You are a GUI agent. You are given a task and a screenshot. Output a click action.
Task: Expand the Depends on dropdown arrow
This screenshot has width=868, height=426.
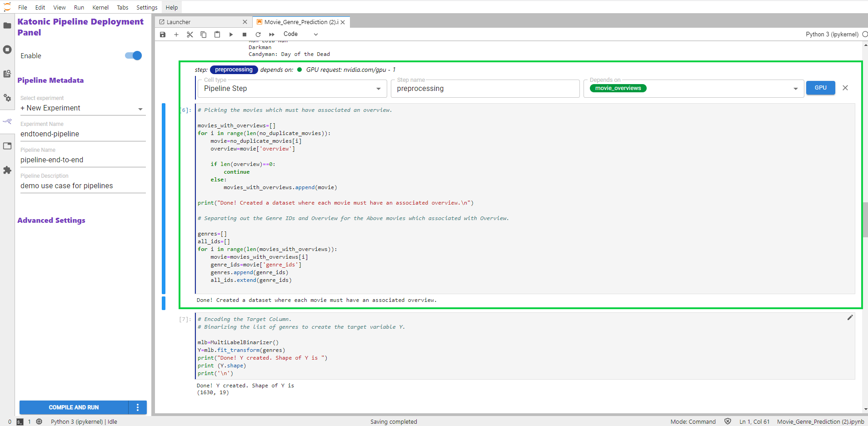[x=795, y=89]
